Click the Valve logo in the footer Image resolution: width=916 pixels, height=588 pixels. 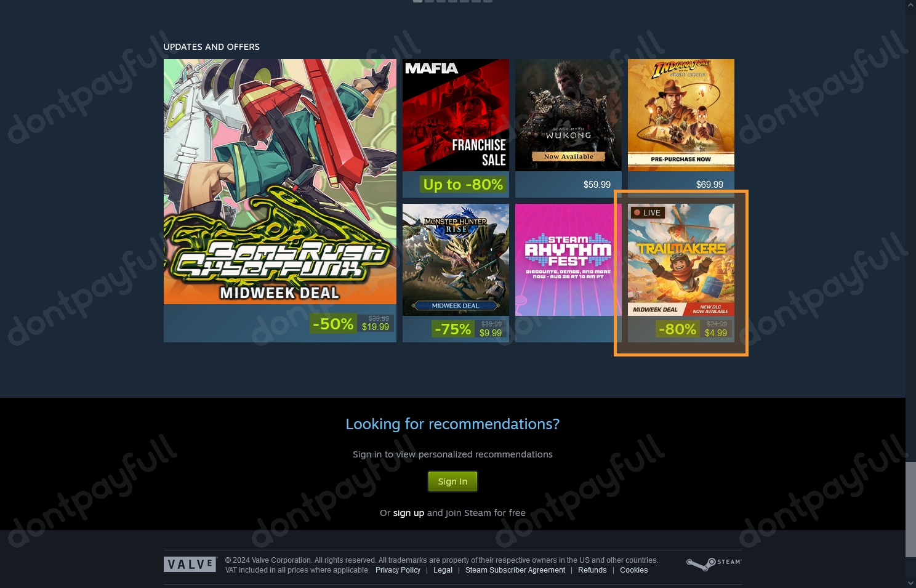(190, 563)
